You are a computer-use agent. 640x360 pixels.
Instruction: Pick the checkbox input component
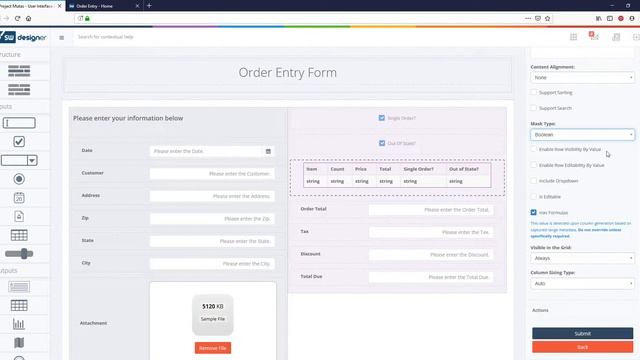click(19, 142)
